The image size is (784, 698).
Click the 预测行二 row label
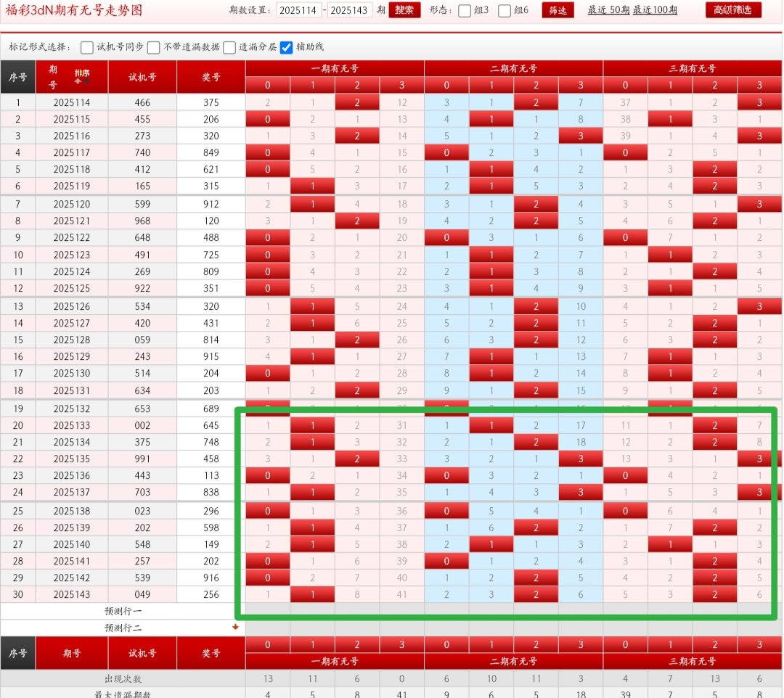coord(123,628)
